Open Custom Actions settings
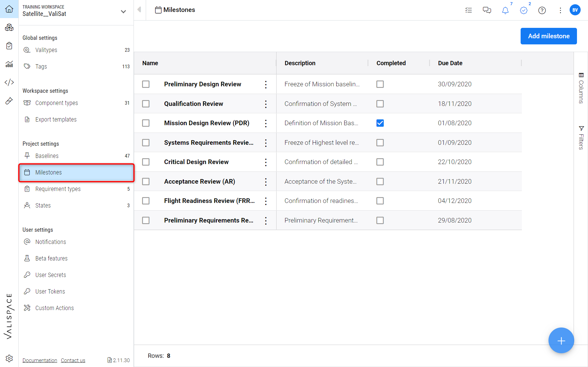588x367 pixels. click(76, 308)
